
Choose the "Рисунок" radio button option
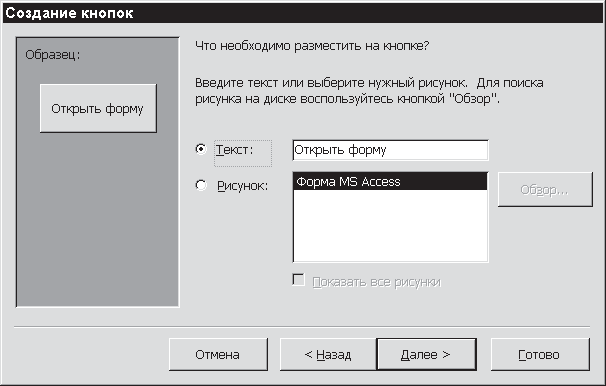tap(201, 185)
